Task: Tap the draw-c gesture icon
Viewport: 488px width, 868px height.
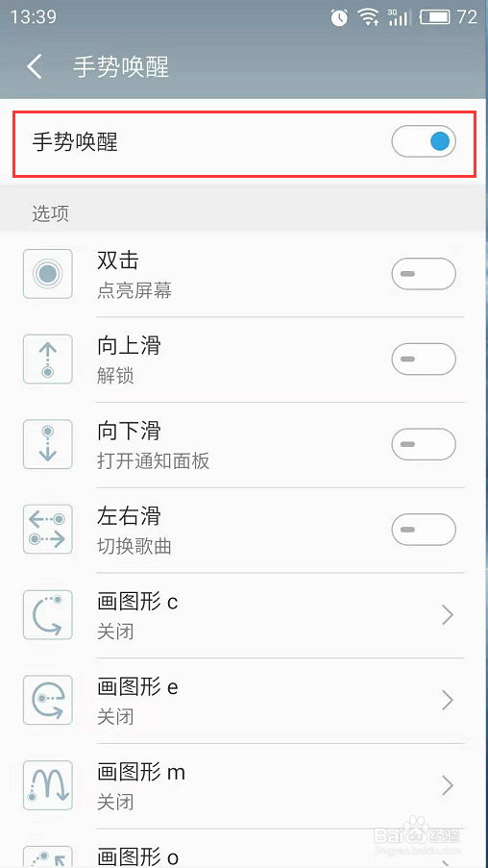Action: (48, 614)
